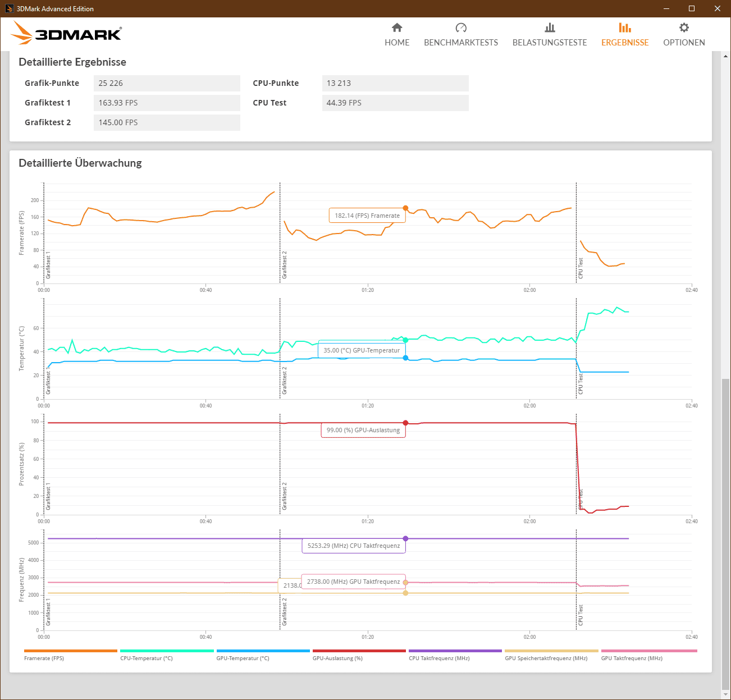Click the green CPU-Temperatur data point marker

(405, 340)
